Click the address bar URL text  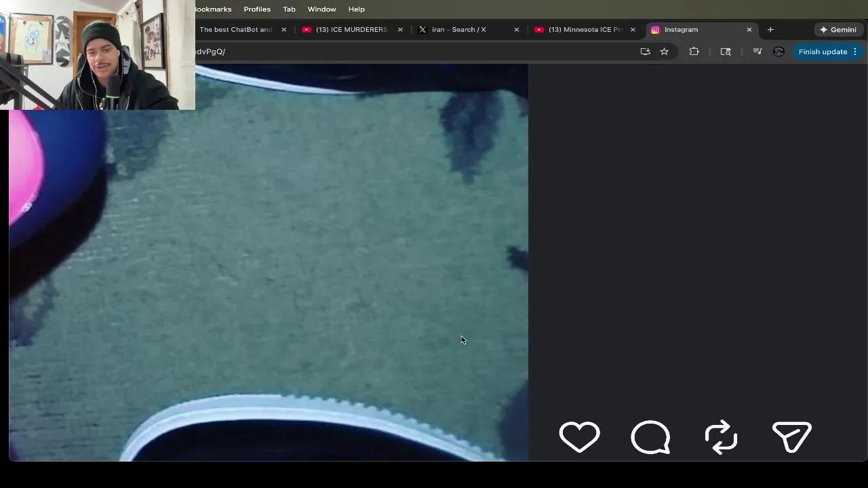211,52
